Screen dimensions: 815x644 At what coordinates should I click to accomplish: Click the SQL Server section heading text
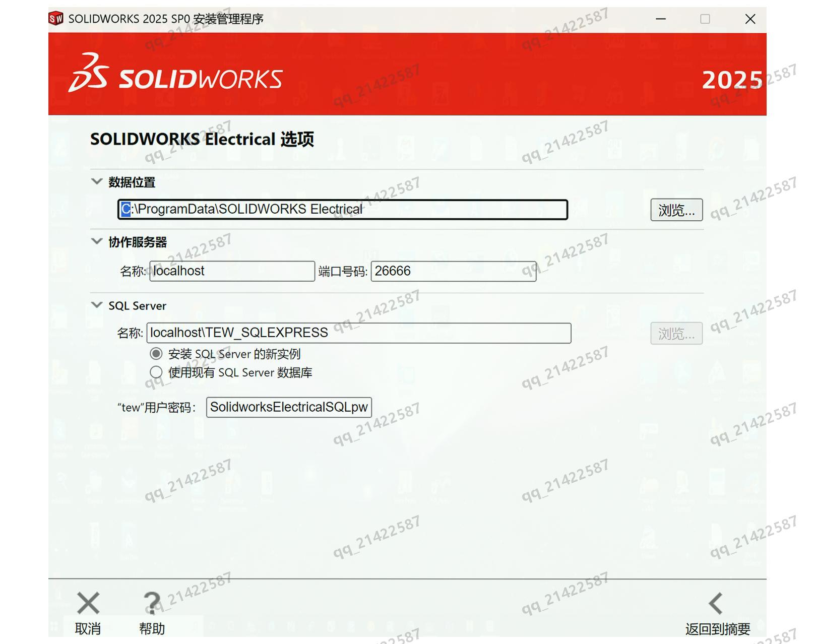coord(137,306)
